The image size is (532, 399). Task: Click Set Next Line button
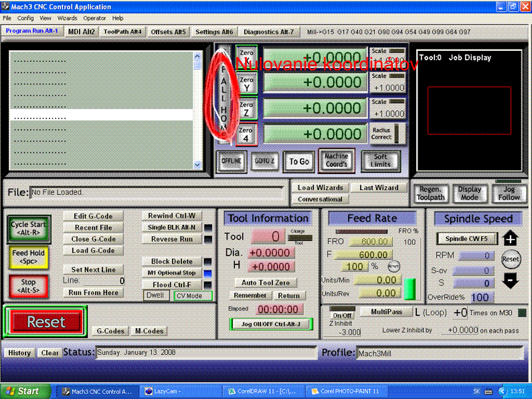93,270
